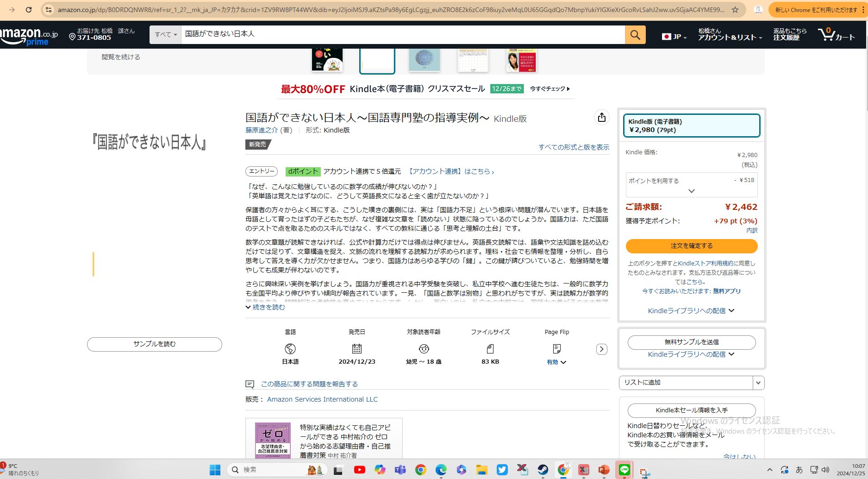
Task: Change delivery address at お届け先 pin
Action: coord(102,34)
